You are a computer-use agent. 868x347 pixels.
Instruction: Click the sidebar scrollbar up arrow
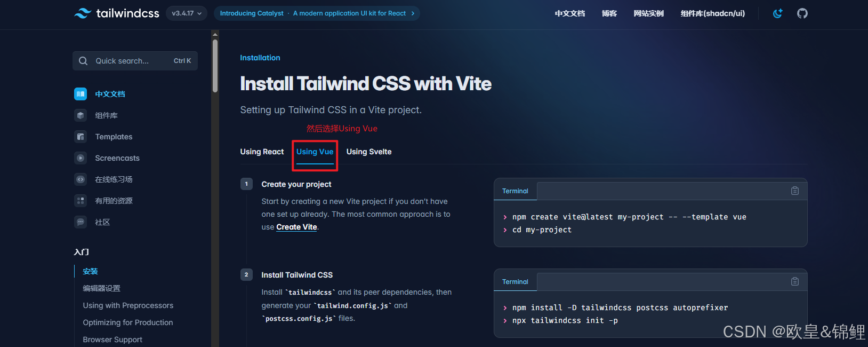pos(215,34)
